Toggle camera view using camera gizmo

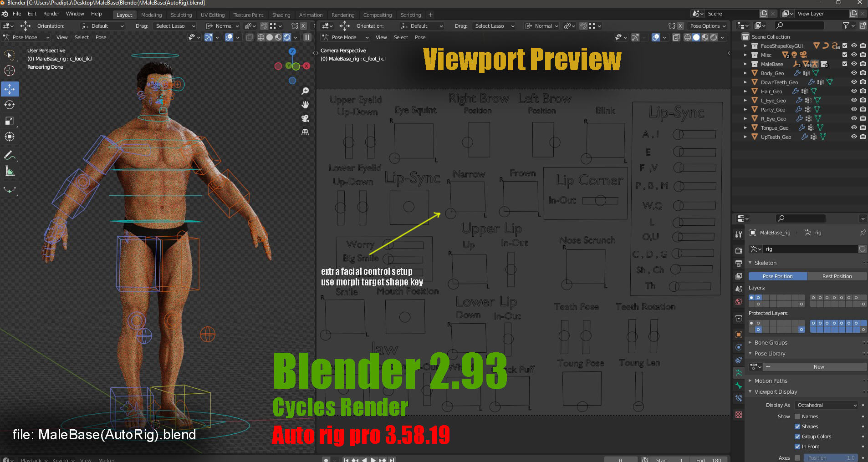305,118
